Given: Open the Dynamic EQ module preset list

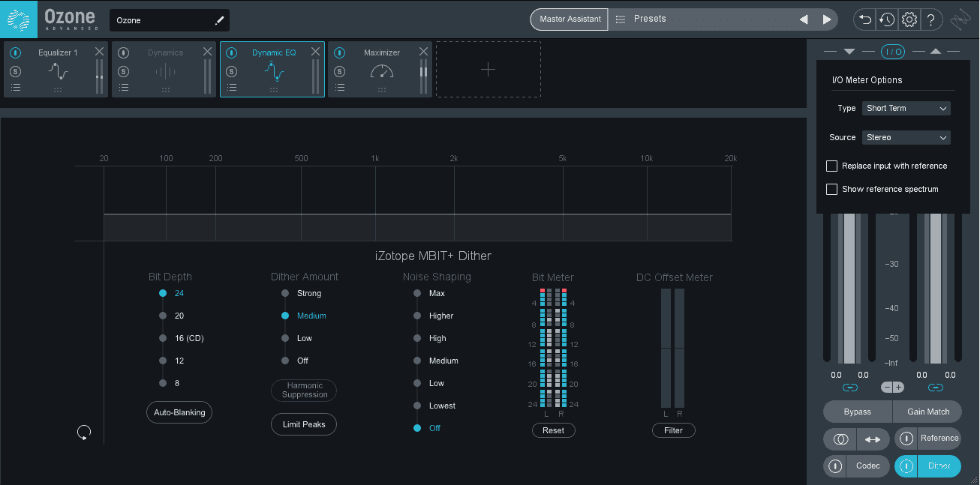Looking at the screenshot, I should [231, 88].
